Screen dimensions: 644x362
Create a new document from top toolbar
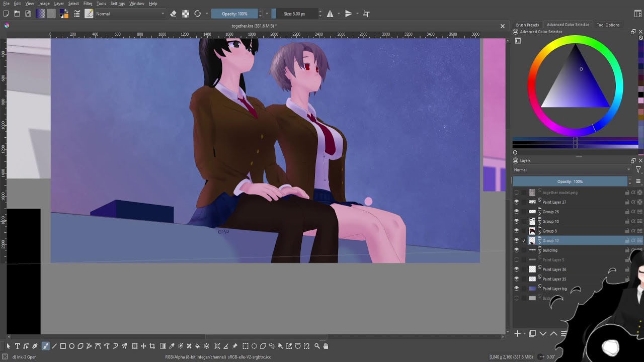coord(6,14)
